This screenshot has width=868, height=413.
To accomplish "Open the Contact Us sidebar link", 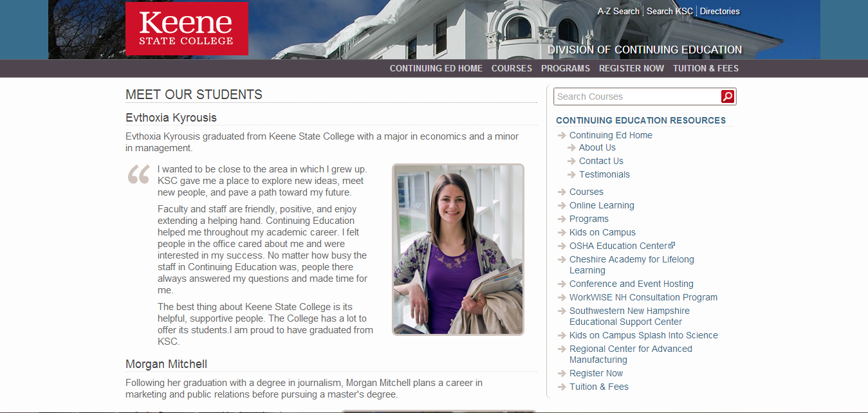I will pos(601,161).
